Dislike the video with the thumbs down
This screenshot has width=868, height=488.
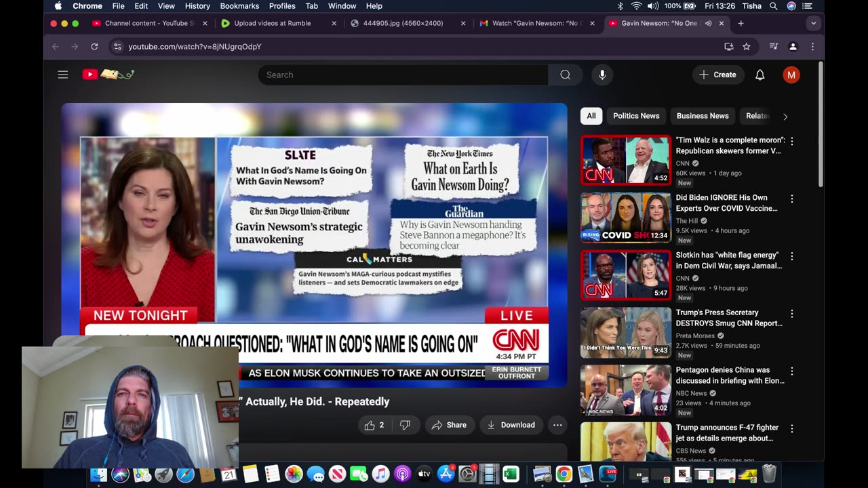pos(405,425)
